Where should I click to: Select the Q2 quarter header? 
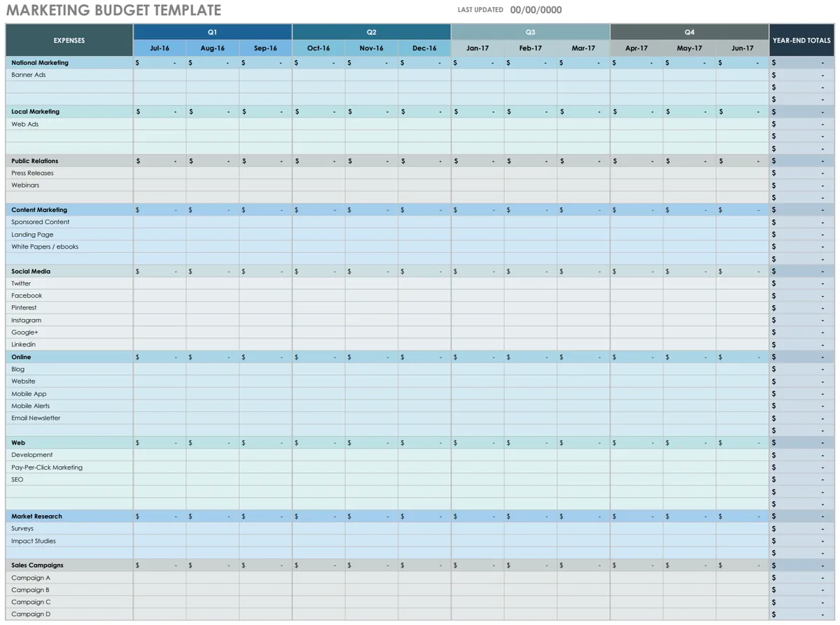372,32
